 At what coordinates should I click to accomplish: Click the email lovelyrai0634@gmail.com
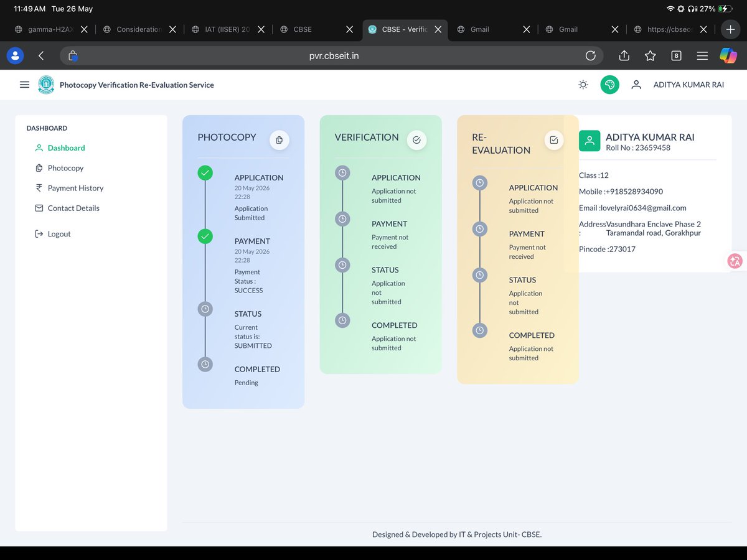click(x=643, y=208)
